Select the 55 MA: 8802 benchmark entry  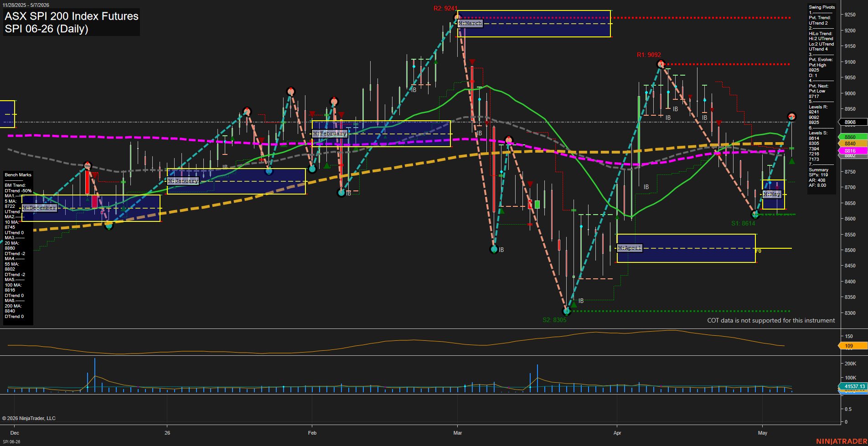[x=11, y=267]
